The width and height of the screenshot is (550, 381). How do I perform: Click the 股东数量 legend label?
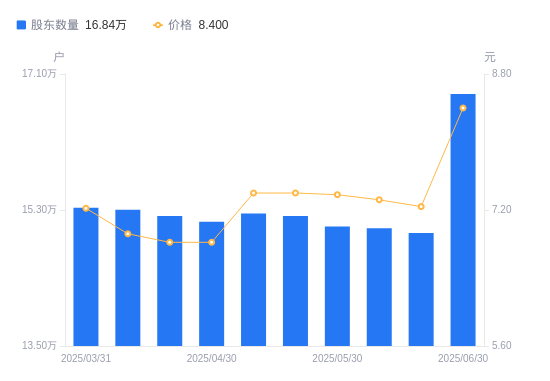coord(54,25)
